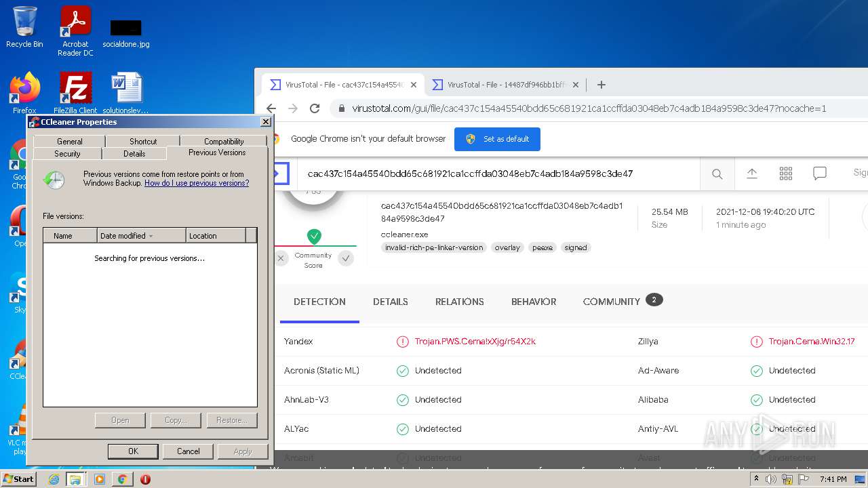Open a new Chrome tab

pos(601,85)
